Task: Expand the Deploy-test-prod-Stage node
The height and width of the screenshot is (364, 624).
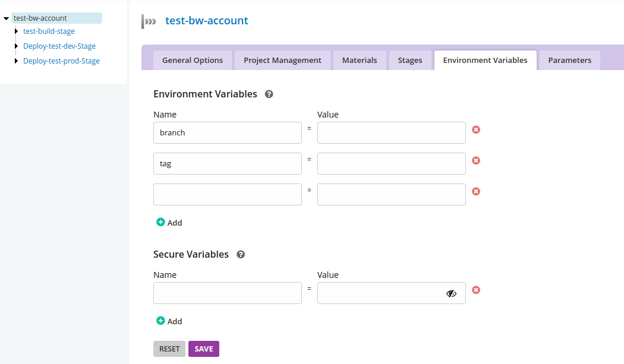Action: point(17,61)
